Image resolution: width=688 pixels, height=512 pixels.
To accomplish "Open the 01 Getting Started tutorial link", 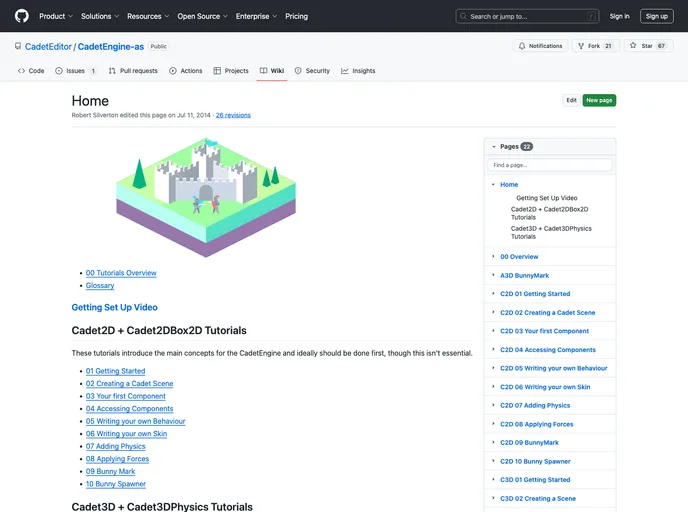I will (115, 371).
